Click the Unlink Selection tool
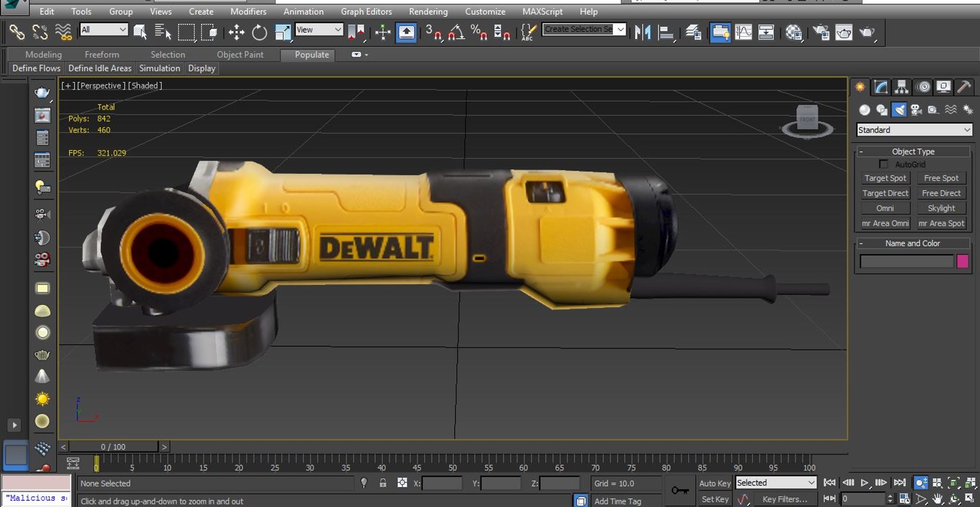Screen dimensions: 980x507 40,33
